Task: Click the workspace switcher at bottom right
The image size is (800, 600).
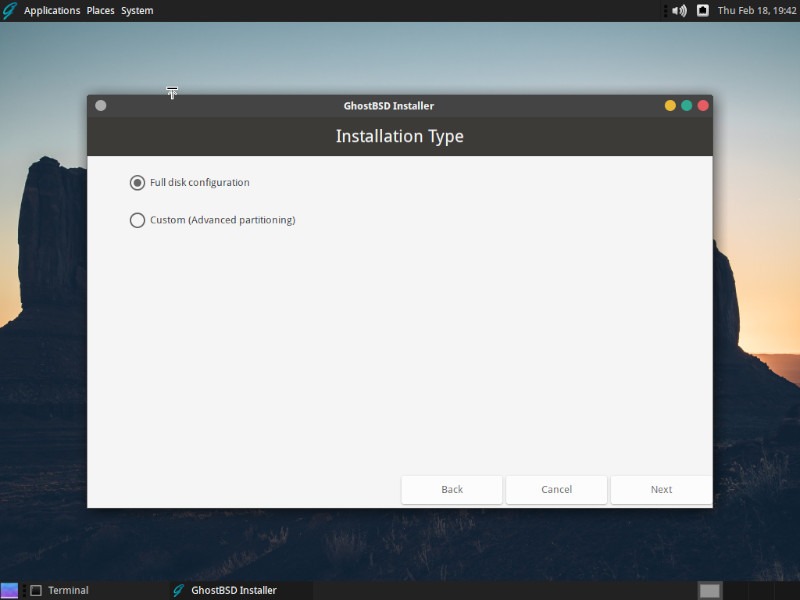Action: click(x=710, y=590)
